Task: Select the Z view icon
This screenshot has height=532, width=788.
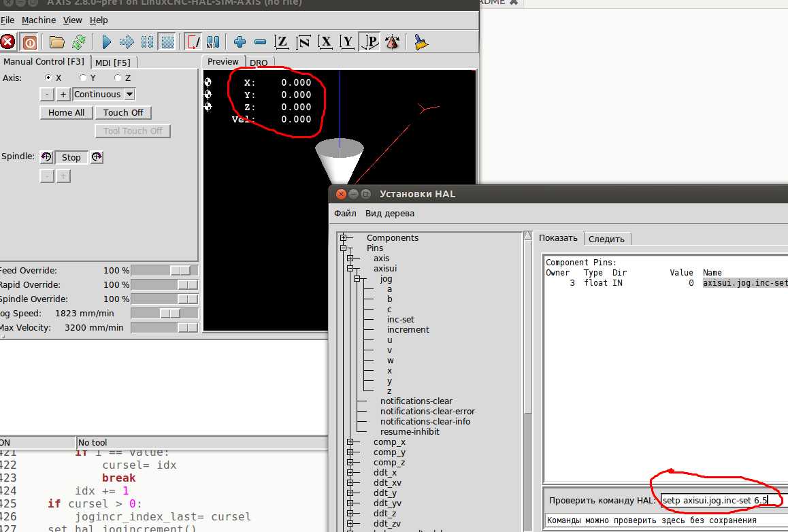Action: (x=282, y=41)
